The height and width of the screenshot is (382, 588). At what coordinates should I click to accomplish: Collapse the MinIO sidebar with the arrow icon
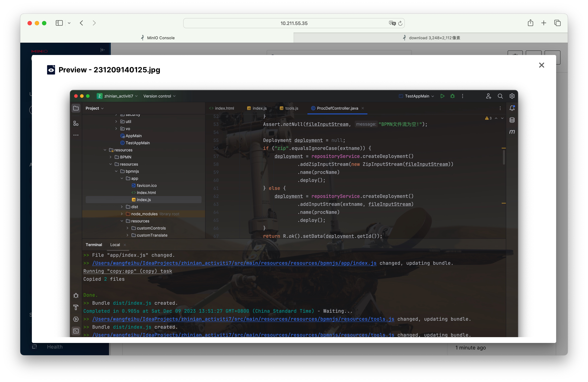coord(103,50)
